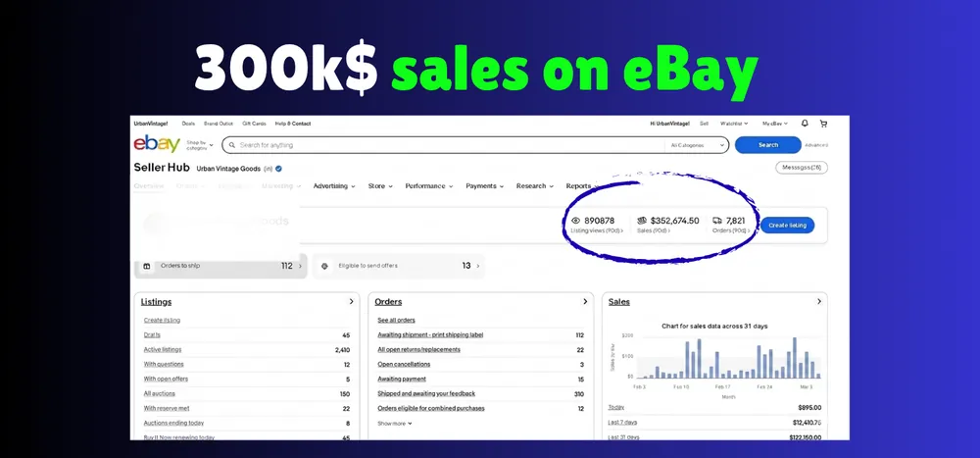Click the Sell link in top bar

point(704,124)
